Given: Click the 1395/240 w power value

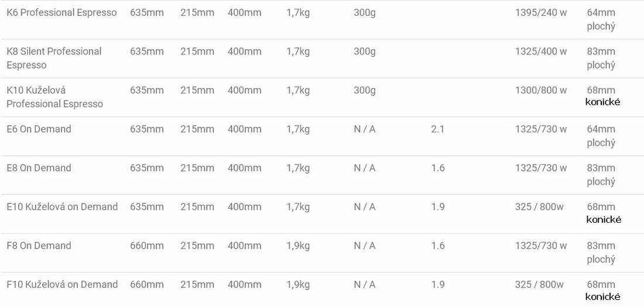Looking at the screenshot, I should [541, 13].
